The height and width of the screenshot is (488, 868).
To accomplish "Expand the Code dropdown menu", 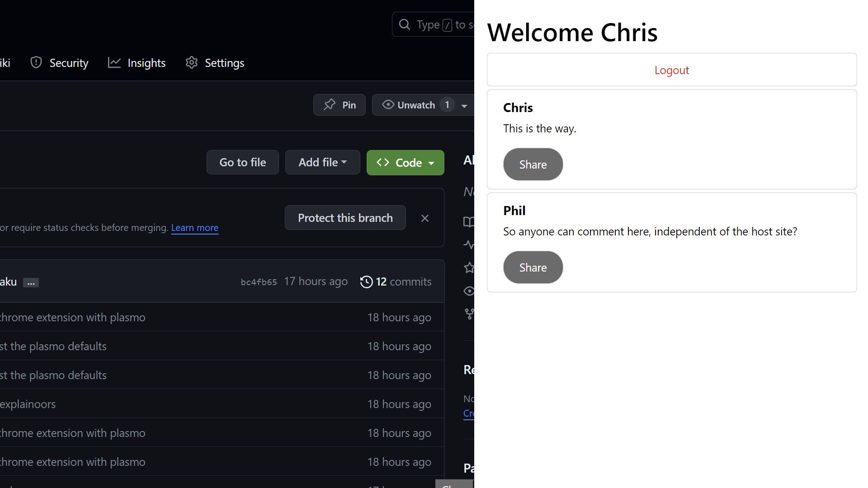I will 406,162.
